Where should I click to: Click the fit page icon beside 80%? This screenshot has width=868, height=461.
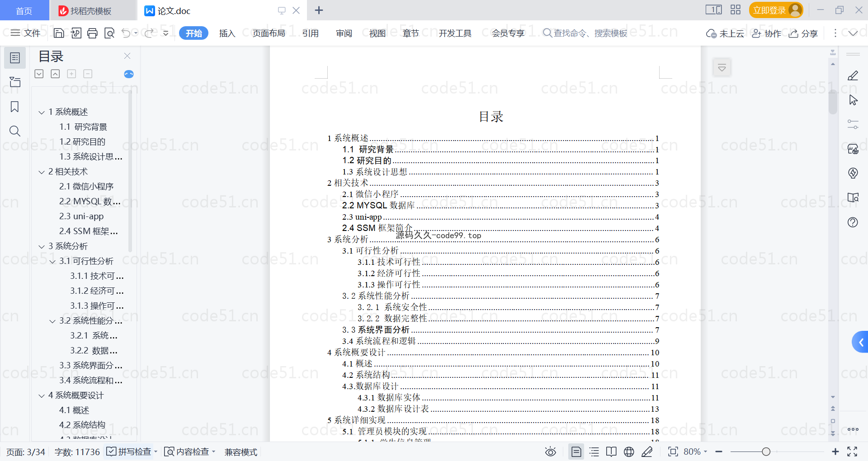click(673, 452)
